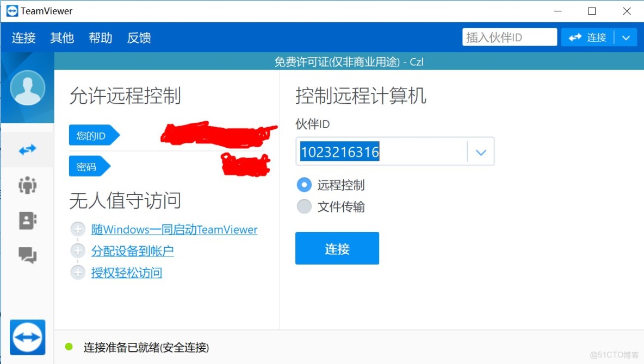Click plus icon beside 授权轻松访问
The height and width of the screenshot is (364, 644).
[78, 272]
